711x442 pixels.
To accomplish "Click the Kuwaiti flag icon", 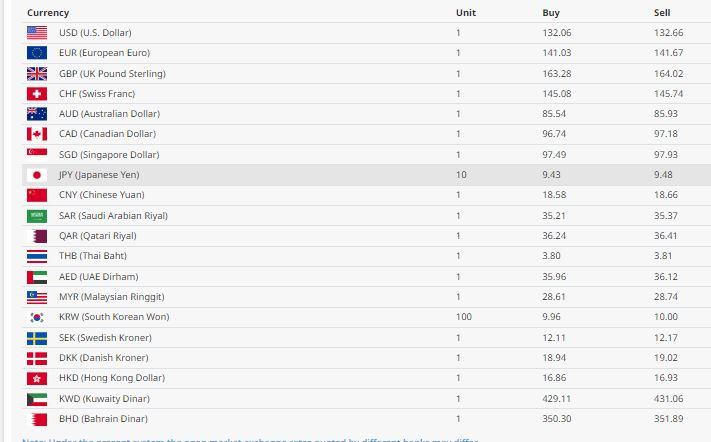I will coord(37,399).
